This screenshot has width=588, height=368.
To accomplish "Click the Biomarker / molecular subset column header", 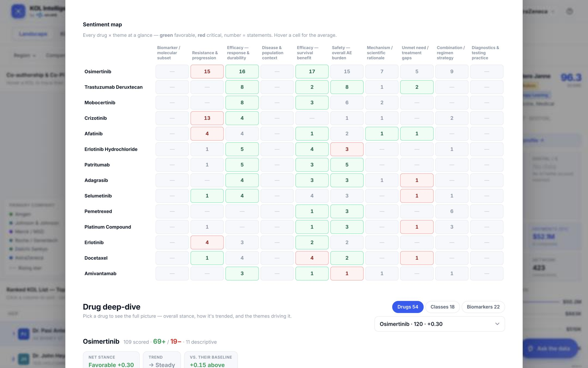I will tap(169, 53).
